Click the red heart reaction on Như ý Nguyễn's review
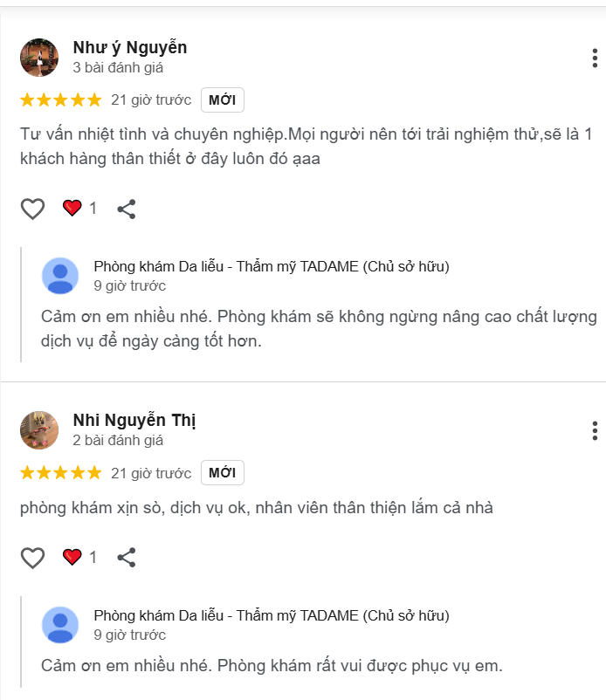The width and height of the screenshot is (606, 700). tap(72, 208)
